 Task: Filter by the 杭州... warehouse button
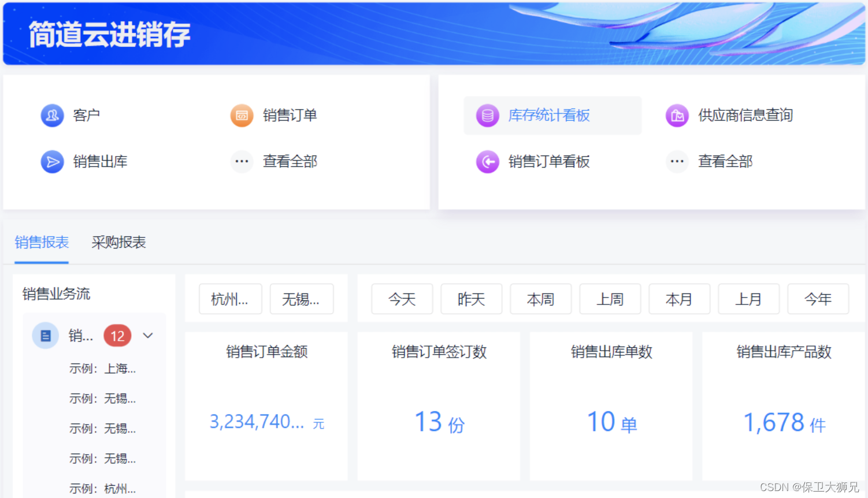pos(230,299)
